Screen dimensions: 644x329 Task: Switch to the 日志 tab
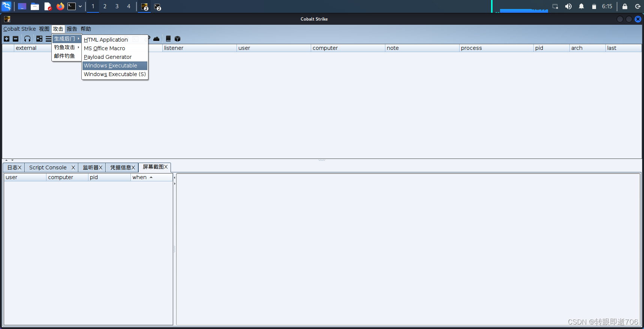[x=14, y=167]
